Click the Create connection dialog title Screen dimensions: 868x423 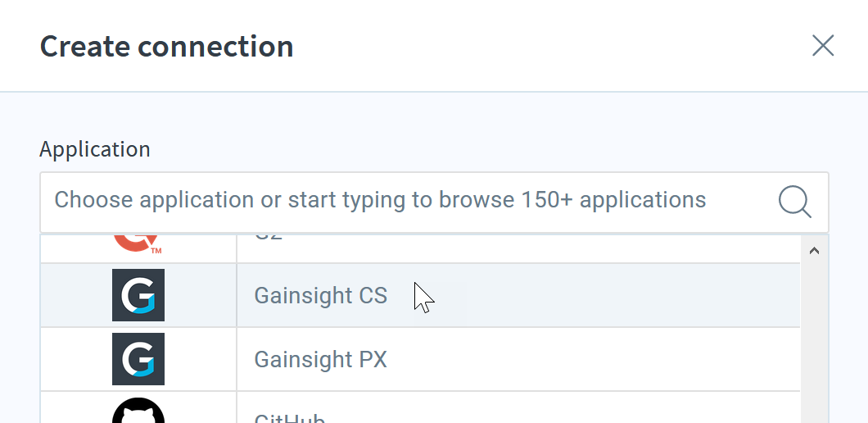coord(166,47)
